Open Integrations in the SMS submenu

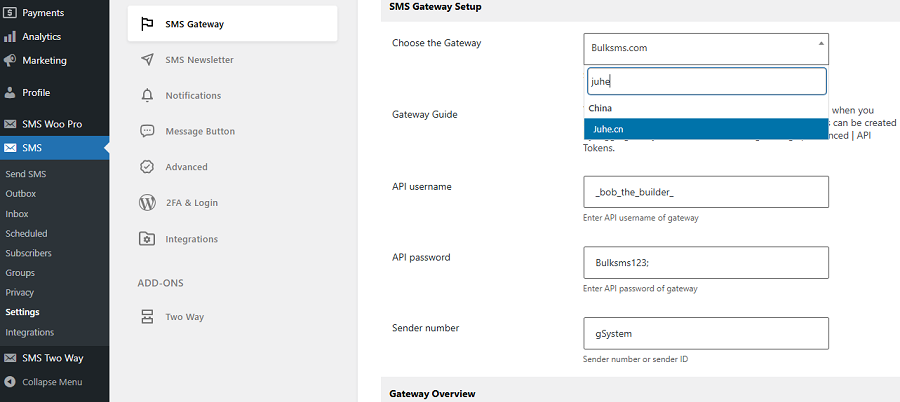coord(30,333)
